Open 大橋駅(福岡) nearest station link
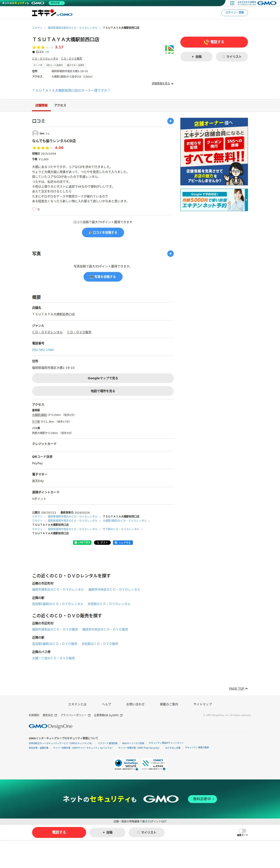Viewport: 280px width, 868px height. point(39,415)
